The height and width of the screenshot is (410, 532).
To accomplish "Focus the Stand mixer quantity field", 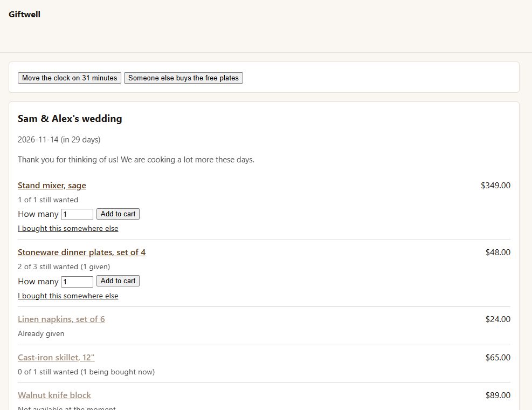I will click(x=77, y=214).
